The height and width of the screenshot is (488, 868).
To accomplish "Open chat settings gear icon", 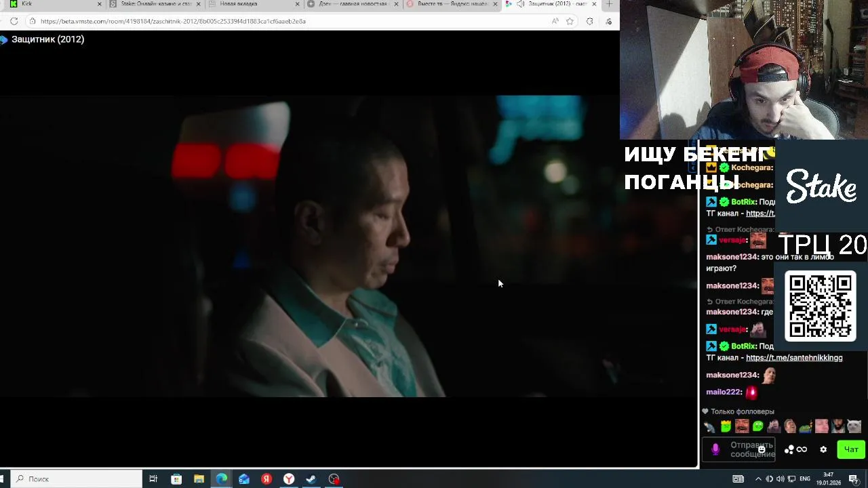I will click(x=823, y=449).
